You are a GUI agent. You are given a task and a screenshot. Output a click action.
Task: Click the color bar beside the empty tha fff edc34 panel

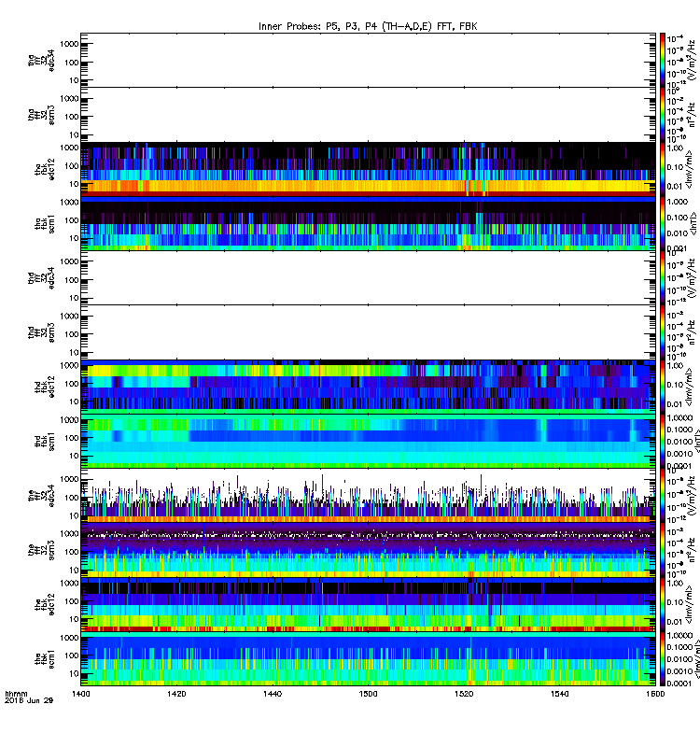click(x=663, y=60)
